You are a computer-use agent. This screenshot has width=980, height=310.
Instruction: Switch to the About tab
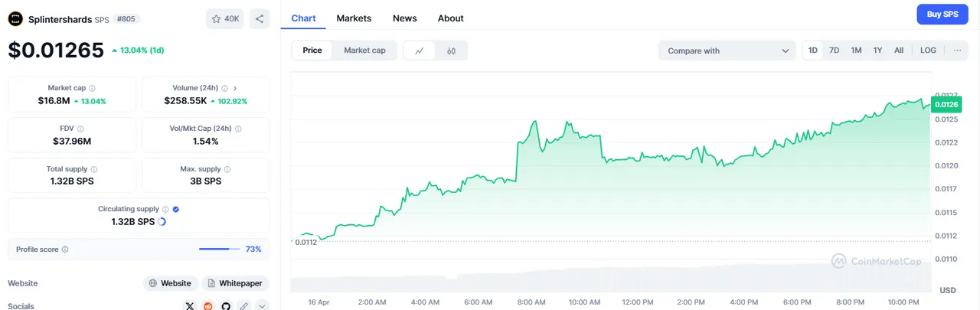(451, 18)
